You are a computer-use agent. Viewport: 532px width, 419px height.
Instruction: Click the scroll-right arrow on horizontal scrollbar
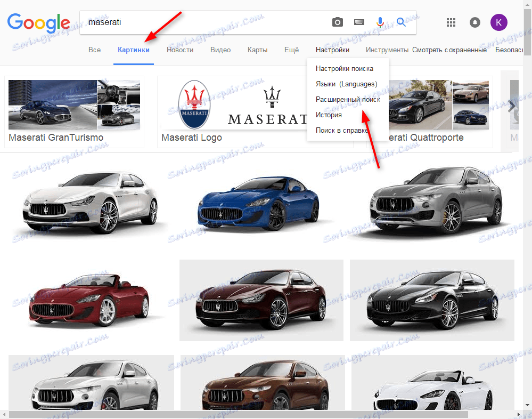click(519, 415)
